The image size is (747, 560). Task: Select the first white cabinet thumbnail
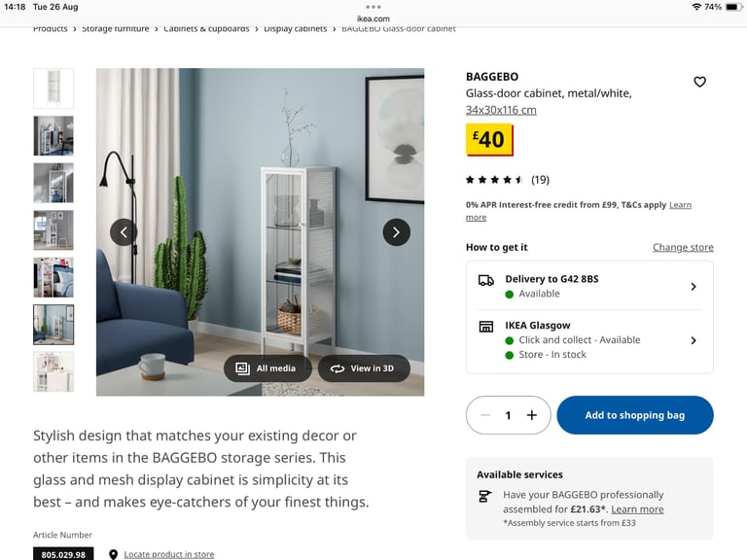53,88
